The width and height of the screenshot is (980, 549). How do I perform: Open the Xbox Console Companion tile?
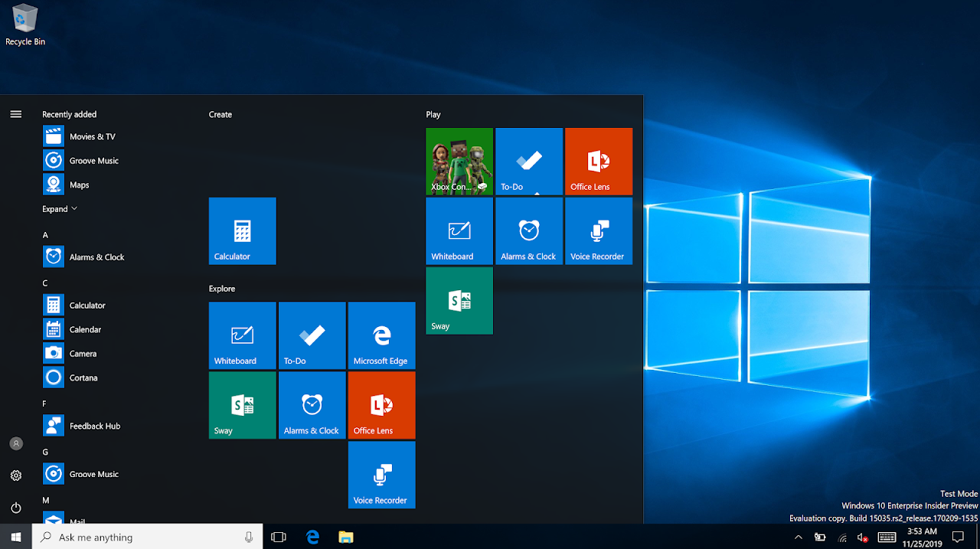(x=459, y=162)
